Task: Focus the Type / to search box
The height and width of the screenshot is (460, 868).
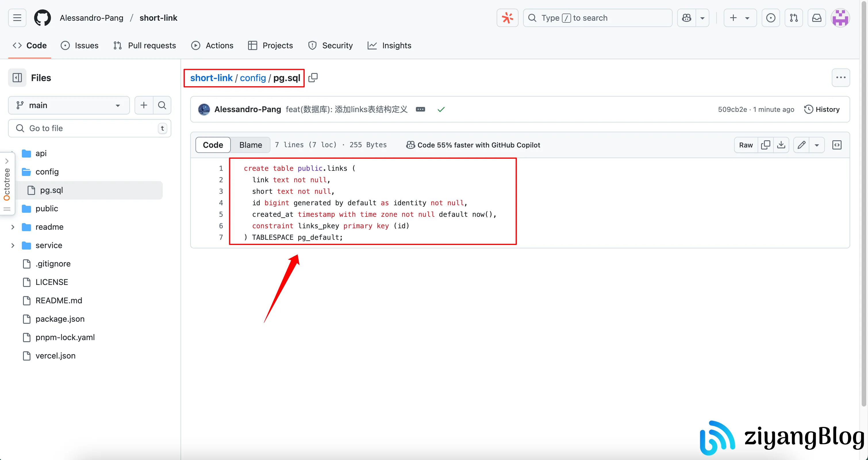Action: point(598,18)
